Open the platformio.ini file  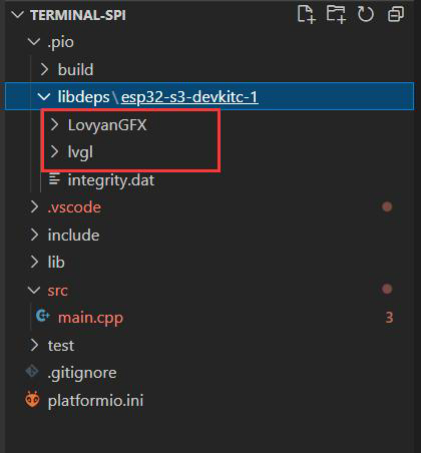click(x=95, y=400)
